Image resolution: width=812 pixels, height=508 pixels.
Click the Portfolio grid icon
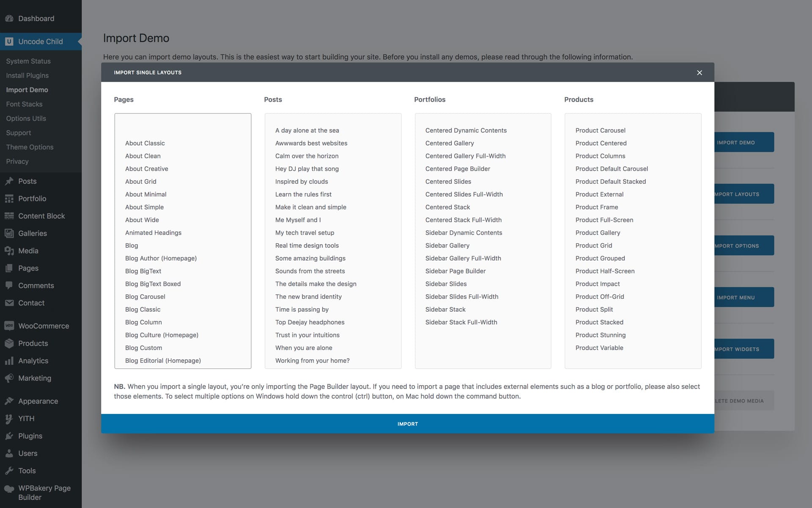tap(9, 199)
